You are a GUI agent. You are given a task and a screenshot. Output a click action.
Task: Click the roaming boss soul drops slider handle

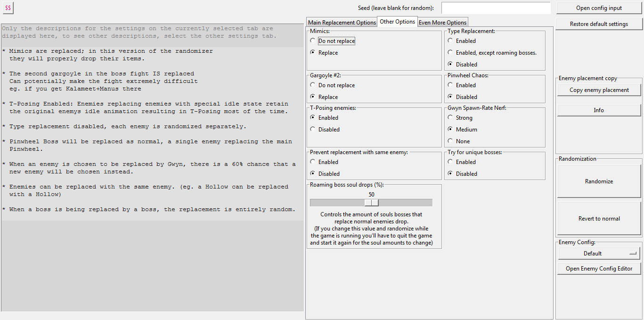click(x=371, y=203)
